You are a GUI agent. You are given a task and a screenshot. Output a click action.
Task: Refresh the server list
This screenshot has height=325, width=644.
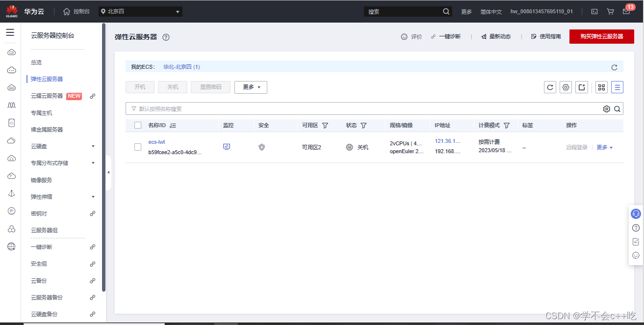(549, 87)
